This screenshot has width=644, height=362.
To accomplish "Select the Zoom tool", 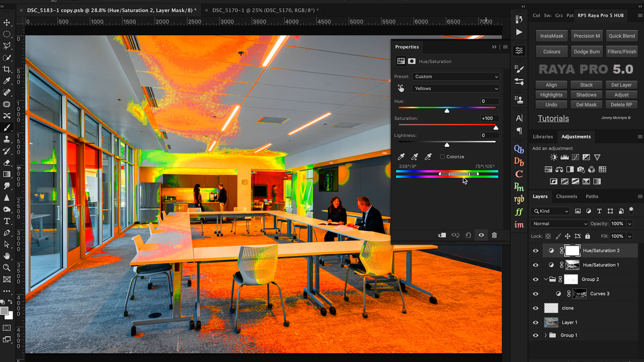I will click(x=7, y=267).
